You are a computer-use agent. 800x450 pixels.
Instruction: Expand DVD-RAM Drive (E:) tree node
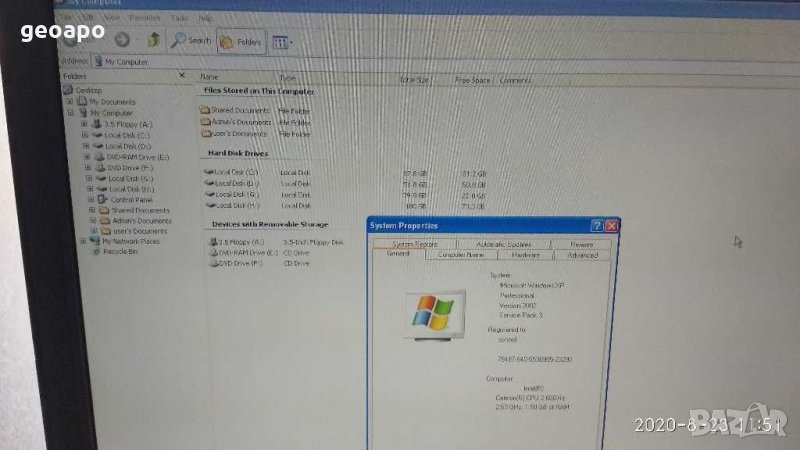(x=87, y=157)
